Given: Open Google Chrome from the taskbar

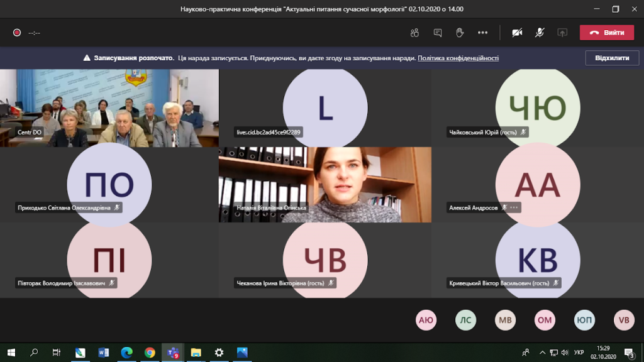Looking at the screenshot, I should 150,353.
